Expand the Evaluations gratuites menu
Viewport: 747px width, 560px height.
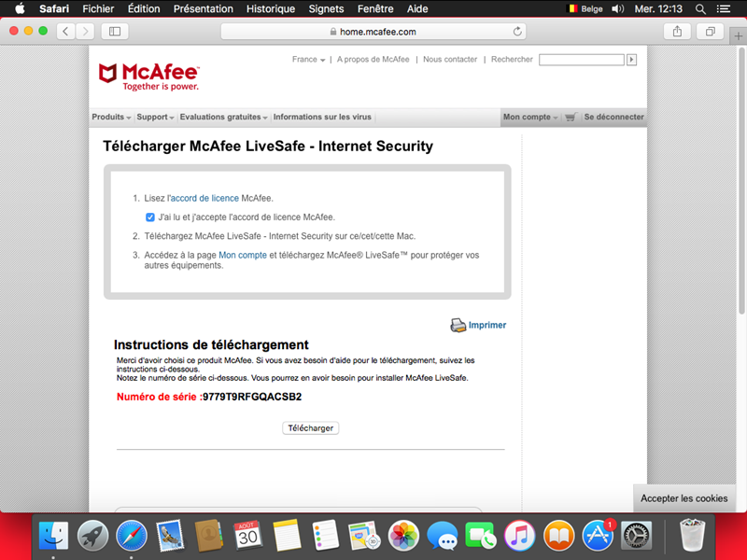tap(223, 118)
